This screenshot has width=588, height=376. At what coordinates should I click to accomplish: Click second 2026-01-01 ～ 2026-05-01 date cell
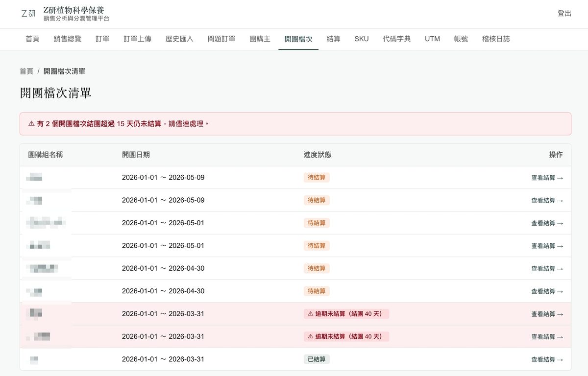pos(163,246)
